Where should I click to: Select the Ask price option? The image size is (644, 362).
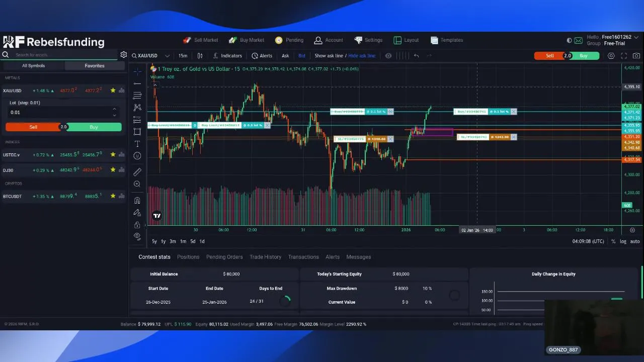tap(285, 56)
